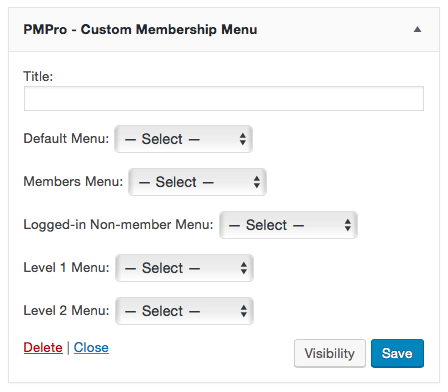This screenshot has height=392, width=448.
Task: Open the Members Menu select dropdown
Action: (x=197, y=182)
